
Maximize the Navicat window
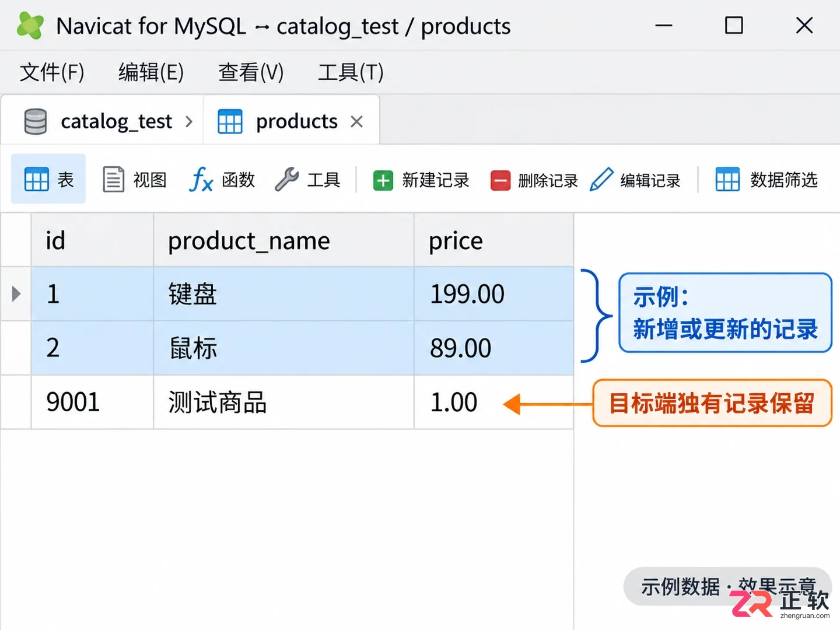click(x=734, y=26)
